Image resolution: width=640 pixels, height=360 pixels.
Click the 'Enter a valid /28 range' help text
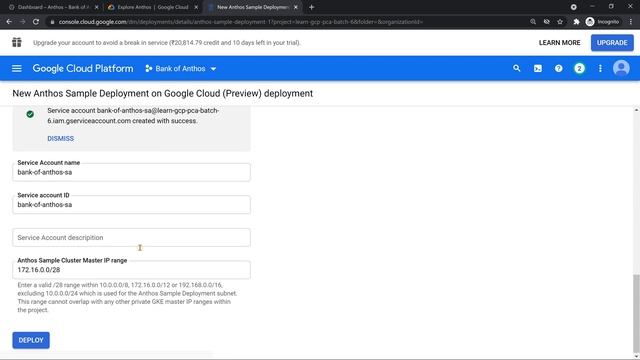click(127, 297)
